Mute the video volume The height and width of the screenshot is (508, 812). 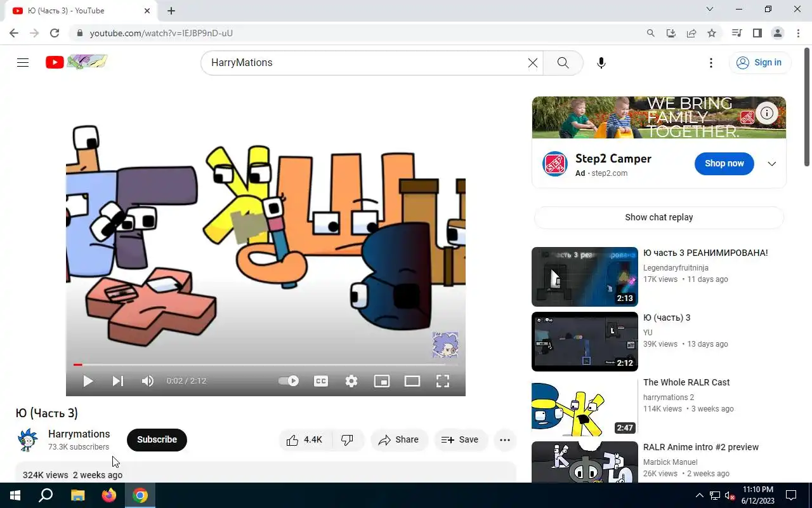click(147, 381)
